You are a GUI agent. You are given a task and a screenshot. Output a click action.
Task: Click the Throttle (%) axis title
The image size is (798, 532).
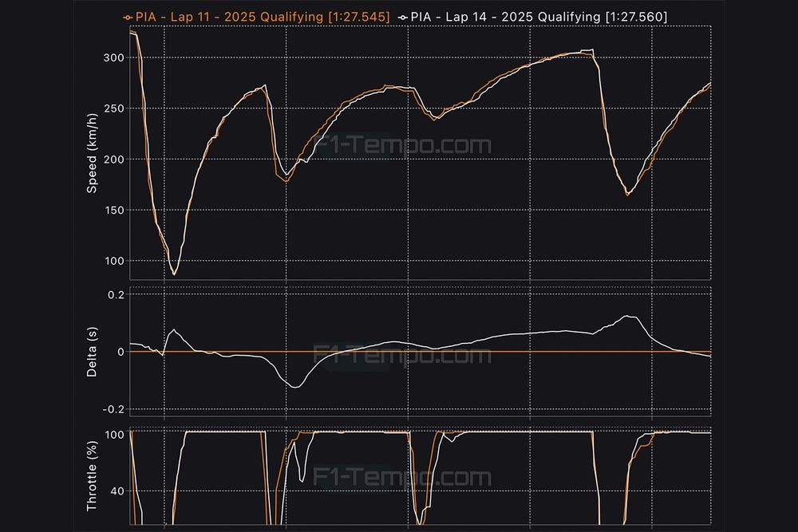(x=93, y=476)
